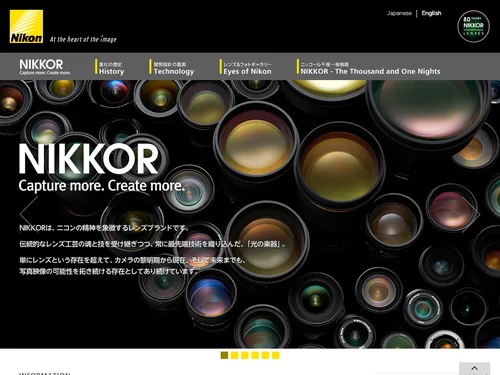500x375 pixels.
Task: Go to the previous slide with the left arrow
Action: pos(29,213)
